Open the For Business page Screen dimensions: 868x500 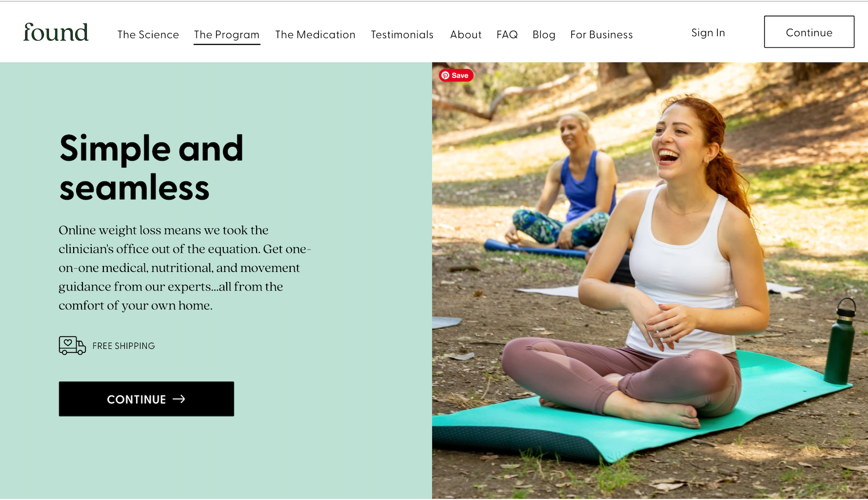pos(601,35)
